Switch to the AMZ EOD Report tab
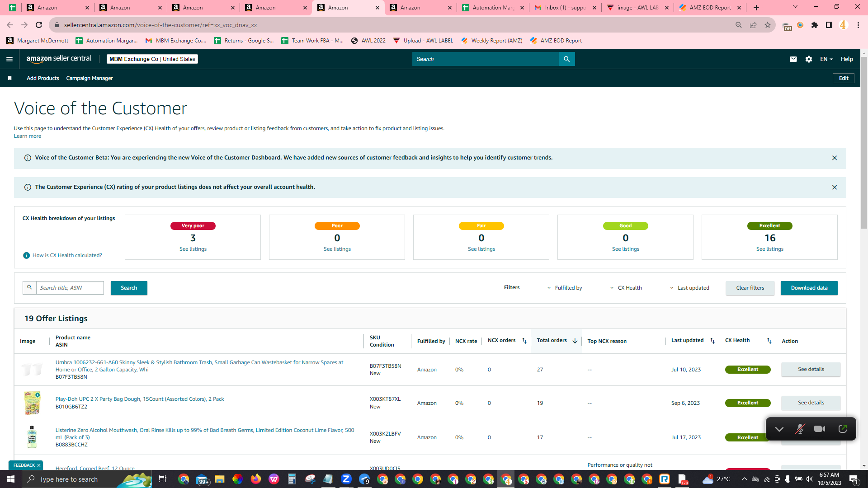 [710, 8]
